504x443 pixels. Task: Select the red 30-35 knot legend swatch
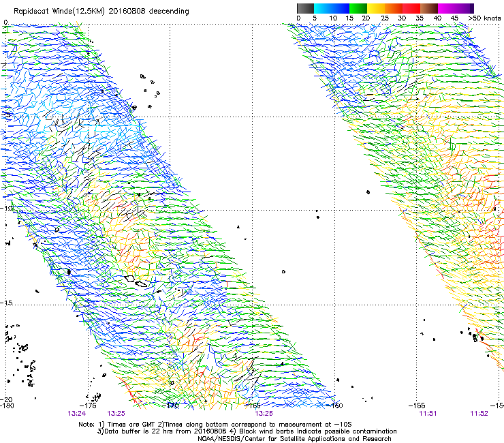pyautogui.click(x=411, y=8)
